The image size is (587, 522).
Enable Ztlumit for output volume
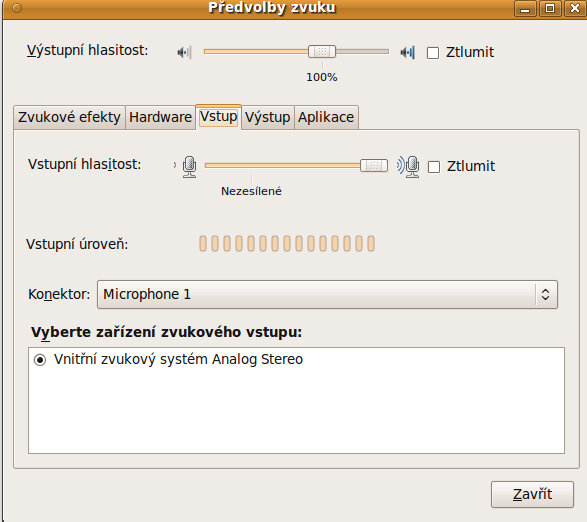click(x=433, y=53)
